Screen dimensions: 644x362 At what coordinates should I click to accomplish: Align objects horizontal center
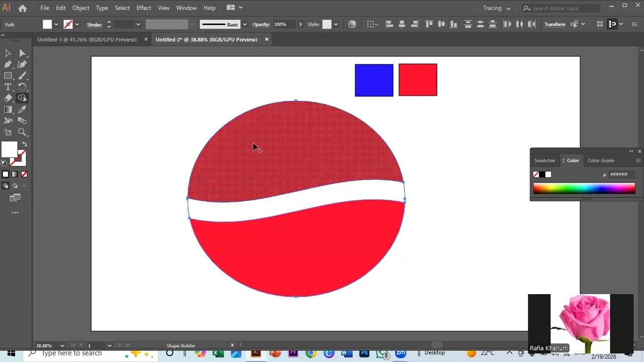click(x=402, y=24)
